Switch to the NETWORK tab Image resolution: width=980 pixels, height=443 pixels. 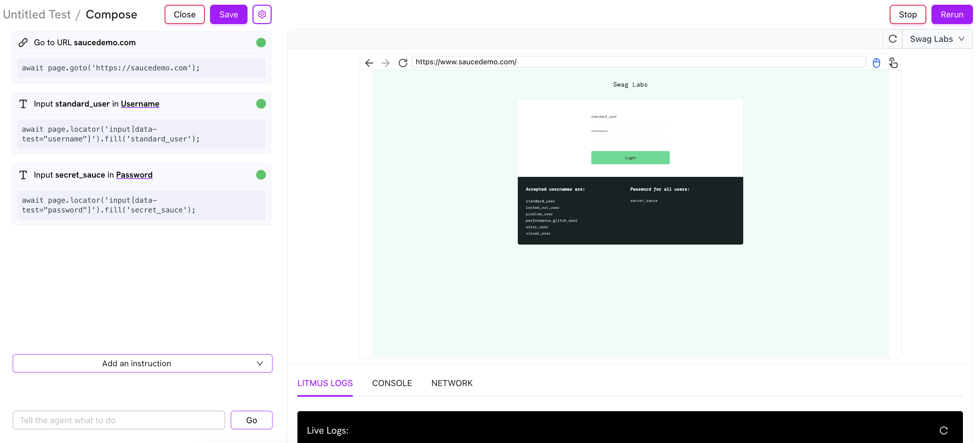[451, 383]
